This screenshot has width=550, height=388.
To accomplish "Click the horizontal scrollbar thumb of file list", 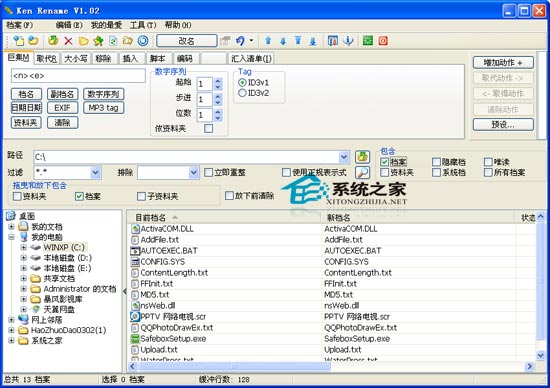I will pos(233,367).
